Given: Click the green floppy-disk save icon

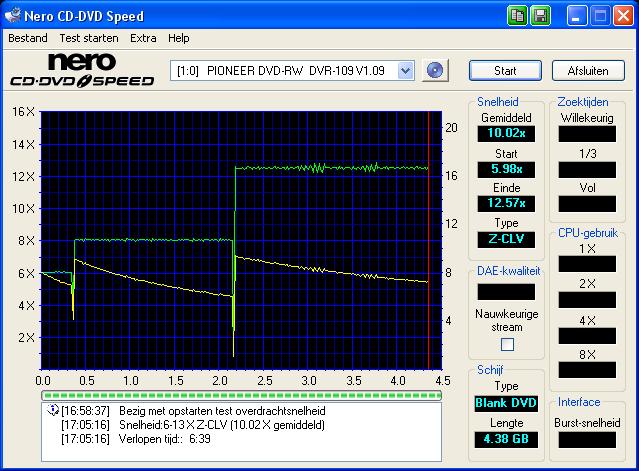Looking at the screenshot, I should point(540,16).
